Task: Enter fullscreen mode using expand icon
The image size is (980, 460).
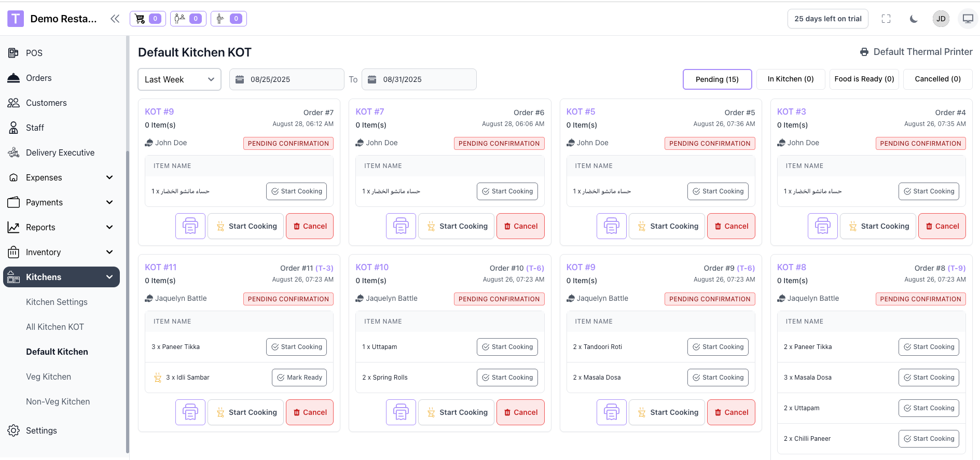Action: tap(886, 19)
